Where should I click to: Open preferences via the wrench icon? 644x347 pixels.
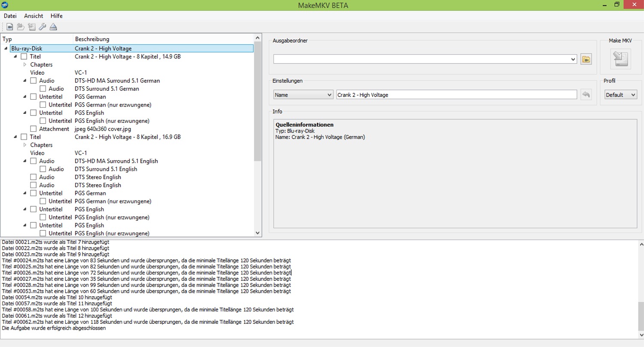click(x=42, y=27)
